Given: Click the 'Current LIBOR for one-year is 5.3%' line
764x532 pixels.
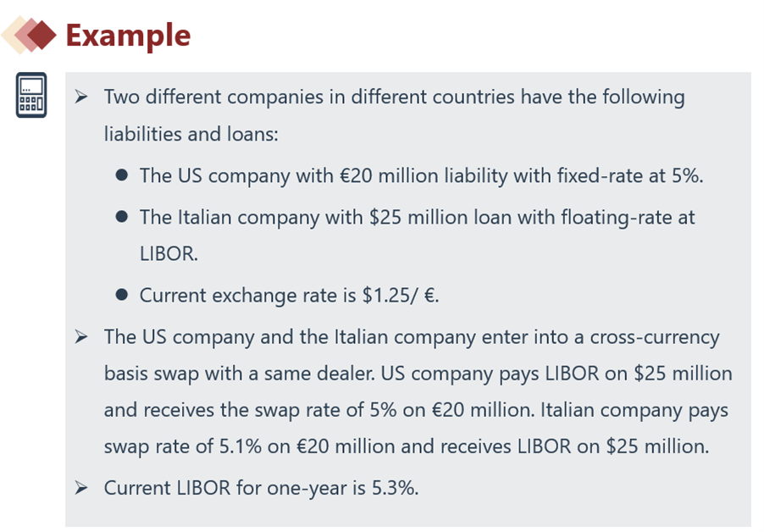Looking at the screenshot, I should [x=261, y=488].
